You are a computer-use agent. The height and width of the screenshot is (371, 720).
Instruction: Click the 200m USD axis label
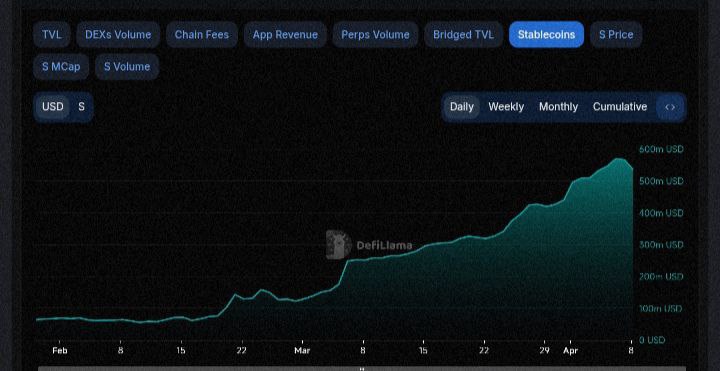coord(661,276)
